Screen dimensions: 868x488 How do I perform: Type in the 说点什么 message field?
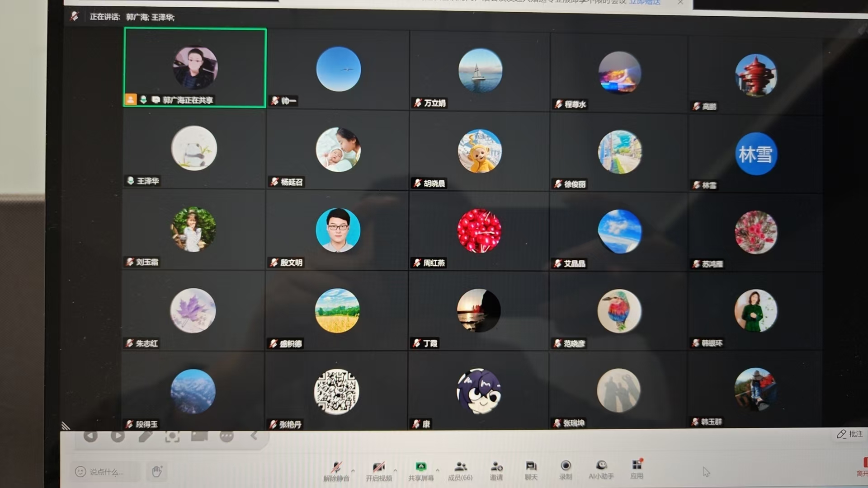click(106, 472)
